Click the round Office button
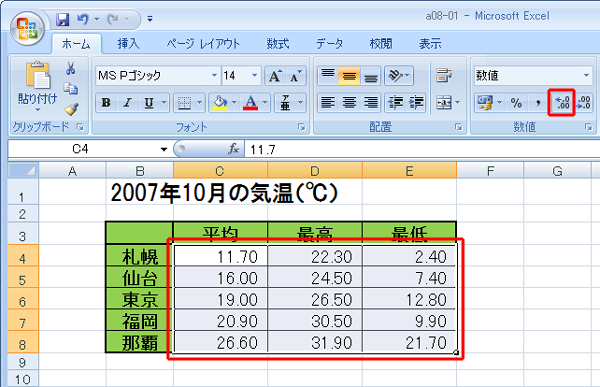The width and height of the screenshot is (600, 387). tap(27, 28)
